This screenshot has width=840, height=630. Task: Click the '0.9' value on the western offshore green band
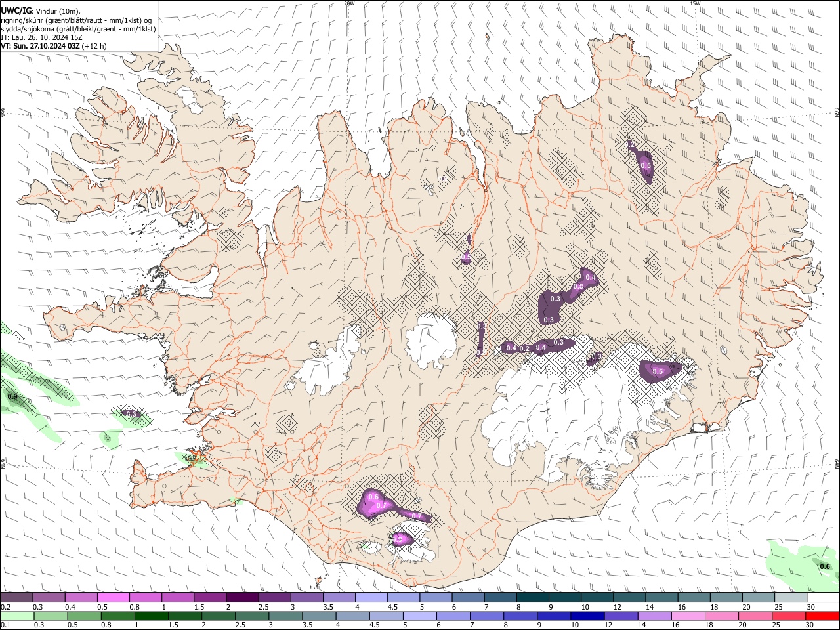[12, 397]
